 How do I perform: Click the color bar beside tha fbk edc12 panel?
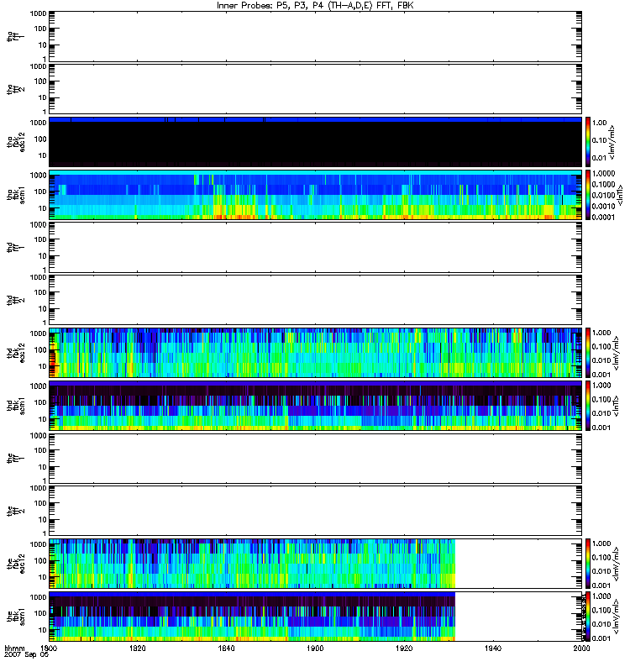(x=588, y=142)
